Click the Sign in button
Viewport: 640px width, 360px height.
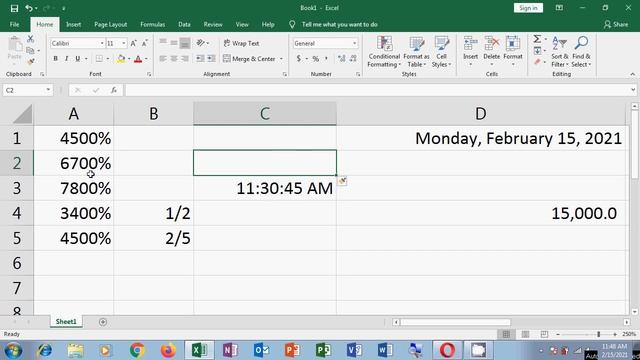tap(528, 8)
